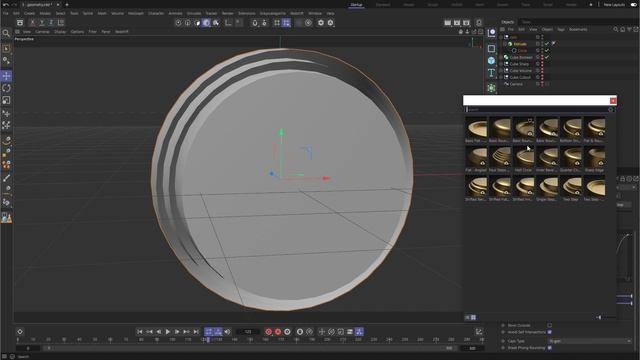
Task: Toggle Extrude object enable checkmark
Action: click(x=547, y=44)
